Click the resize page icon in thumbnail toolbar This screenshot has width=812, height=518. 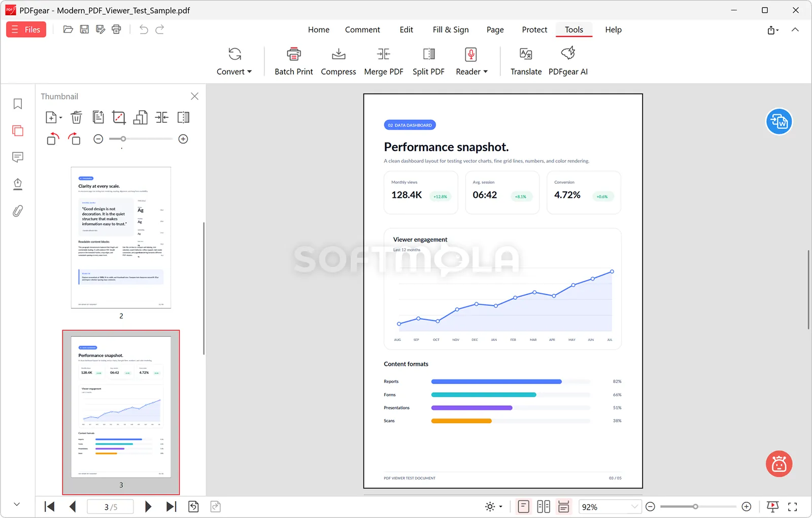click(140, 118)
